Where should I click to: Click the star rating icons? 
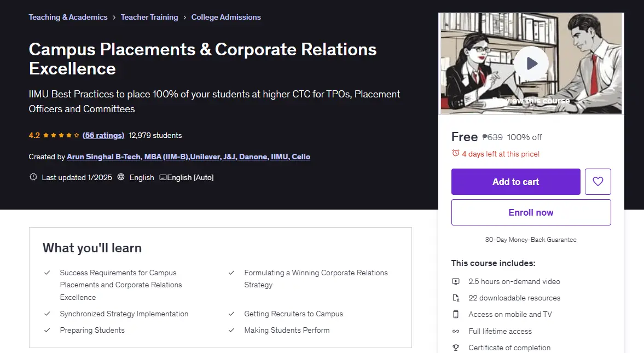[x=61, y=135]
